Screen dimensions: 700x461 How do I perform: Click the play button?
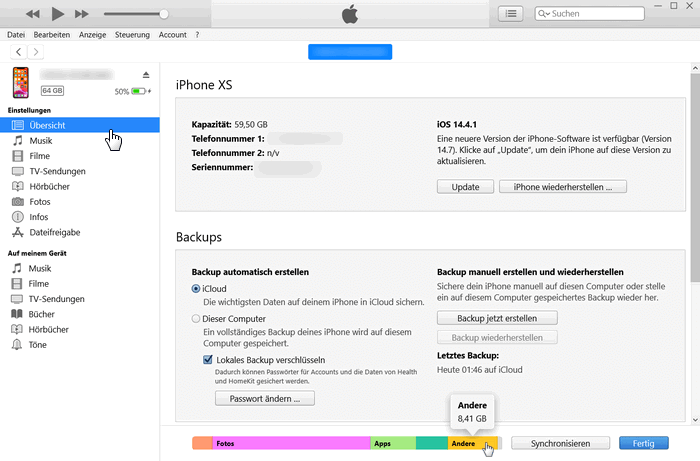[x=58, y=14]
